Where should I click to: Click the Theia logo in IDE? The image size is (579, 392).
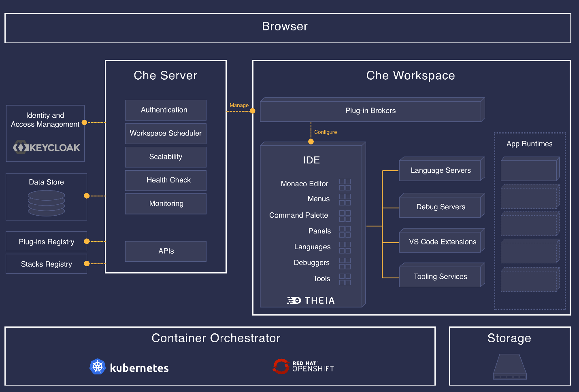pyautogui.click(x=311, y=300)
